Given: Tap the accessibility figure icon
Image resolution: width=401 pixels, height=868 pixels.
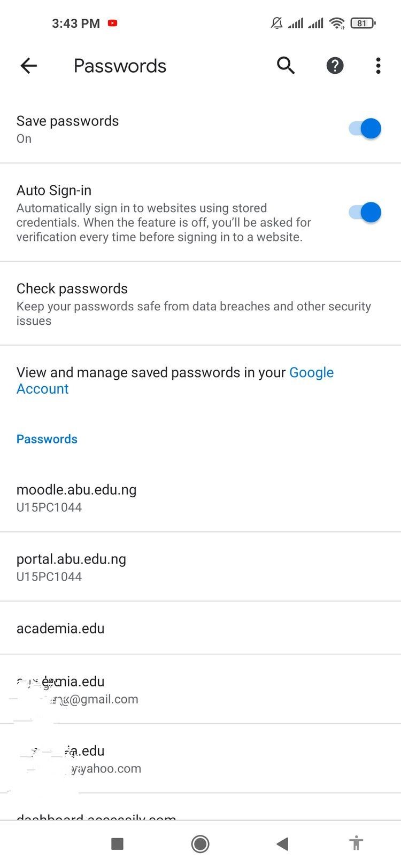Looking at the screenshot, I should (356, 843).
